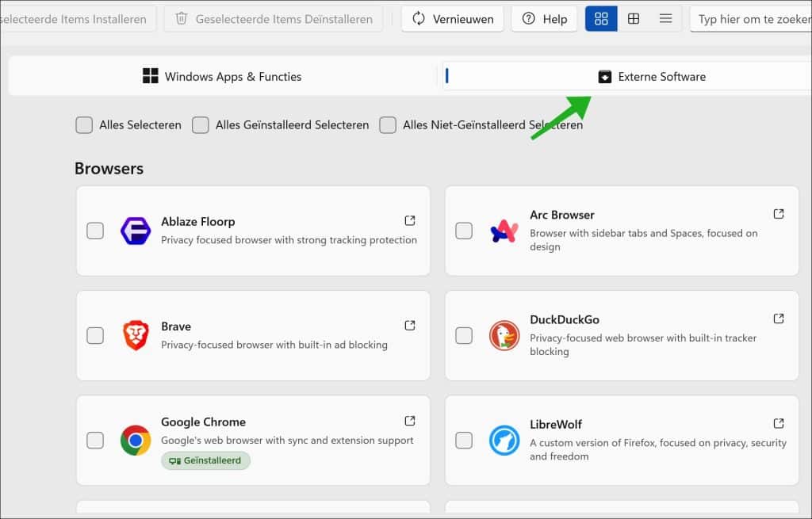The width and height of the screenshot is (812, 519).
Task: Open Brave external link icon
Action: (410, 326)
